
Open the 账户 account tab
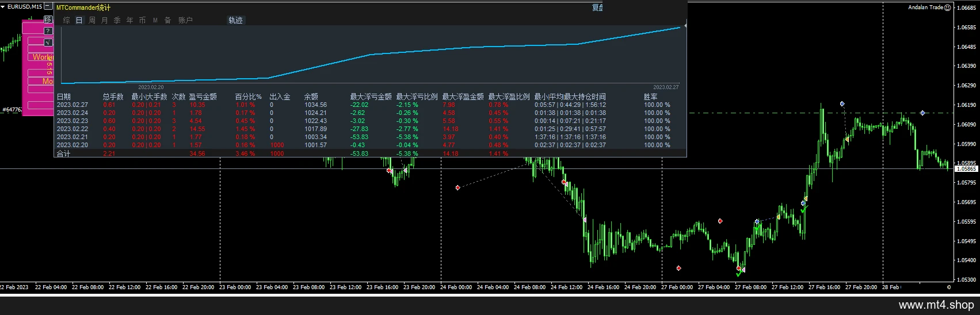pyautogui.click(x=185, y=20)
